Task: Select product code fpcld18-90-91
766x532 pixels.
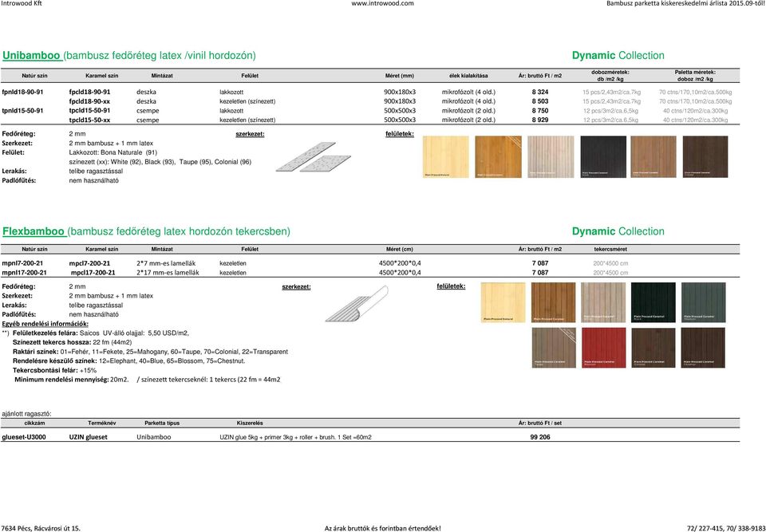Action: click(90, 92)
